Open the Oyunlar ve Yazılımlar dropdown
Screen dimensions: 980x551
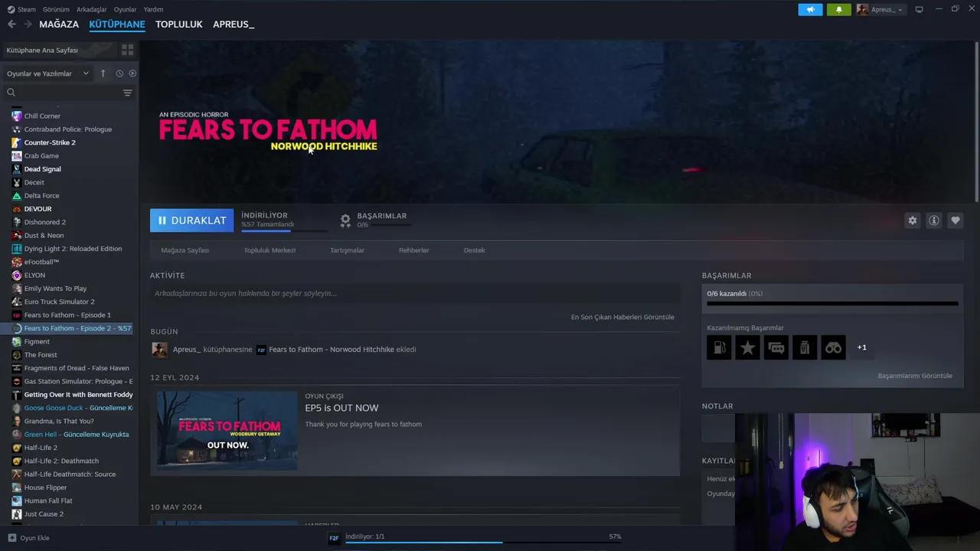(47, 73)
